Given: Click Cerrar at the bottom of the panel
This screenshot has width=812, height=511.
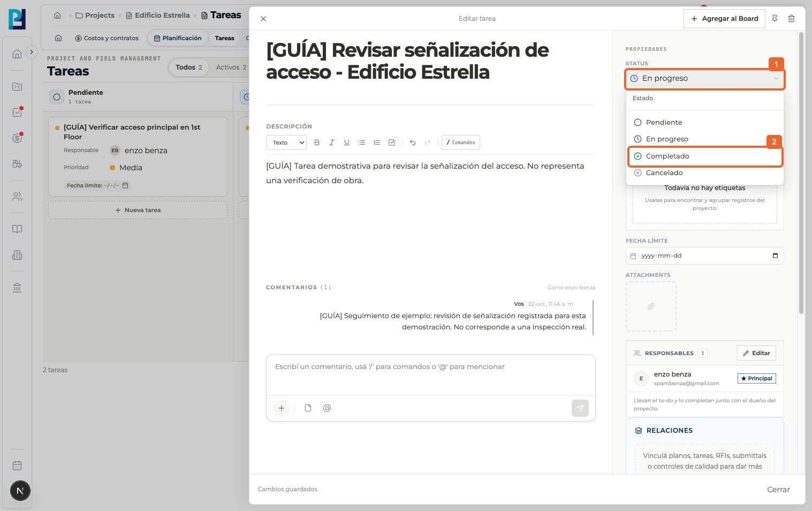Looking at the screenshot, I should (778, 490).
